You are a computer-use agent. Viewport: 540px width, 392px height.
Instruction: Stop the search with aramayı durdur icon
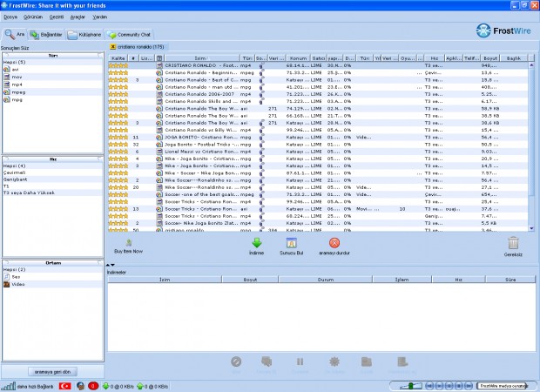334,243
